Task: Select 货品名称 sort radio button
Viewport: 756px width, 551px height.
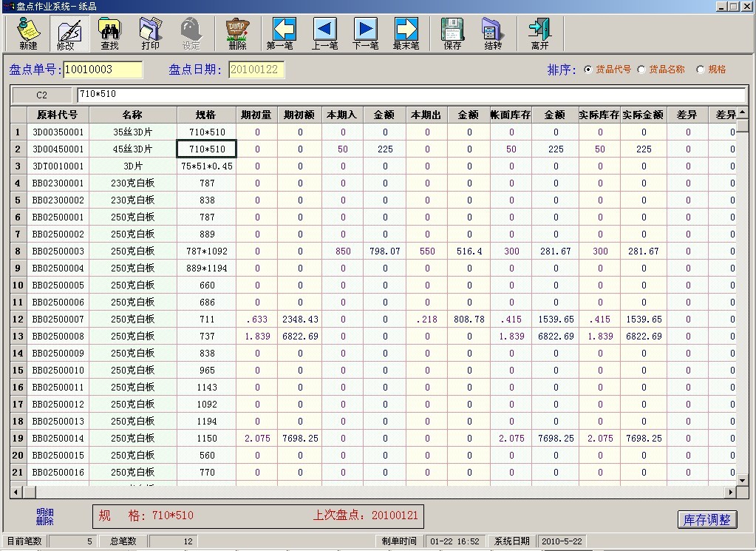Action: pyautogui.click(x=641, y=70)
